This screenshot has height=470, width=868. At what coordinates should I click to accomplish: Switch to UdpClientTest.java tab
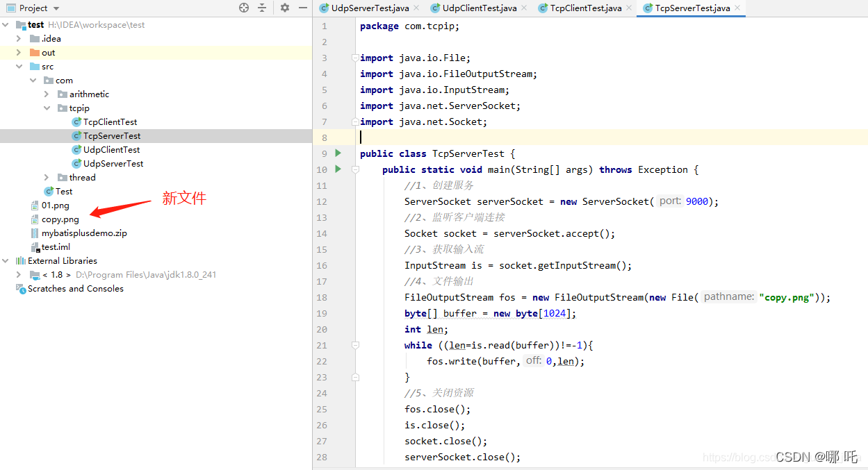pyautogui.click(x=479, y=8)
